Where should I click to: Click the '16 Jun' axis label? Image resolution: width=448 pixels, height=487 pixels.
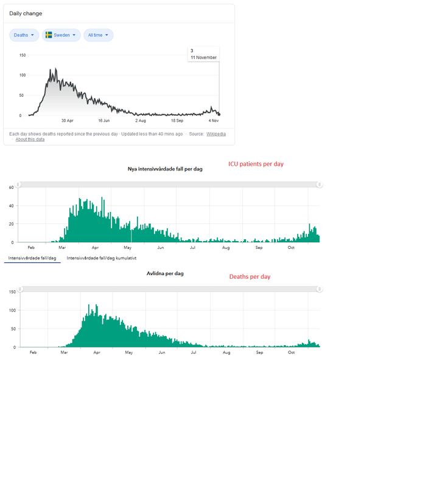point(104,121)
